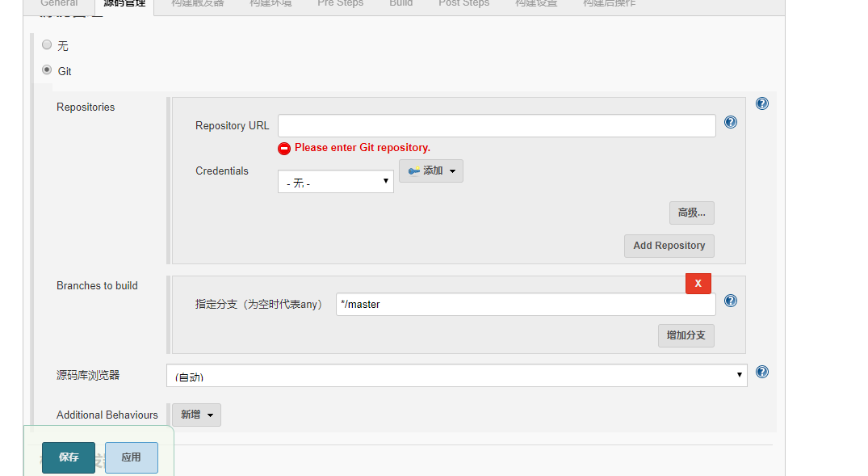Click the branch specifier field containing */master
The image size is (868, 476).
[x=526, y=304]
